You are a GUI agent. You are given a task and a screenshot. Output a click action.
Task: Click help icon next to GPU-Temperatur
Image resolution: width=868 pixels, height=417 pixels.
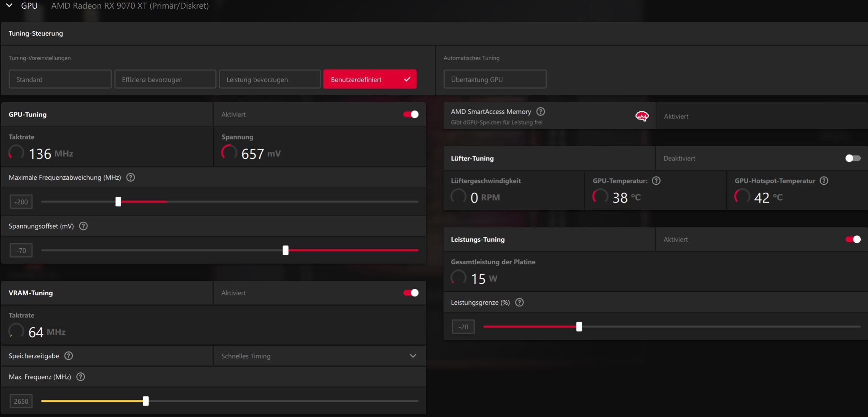[x=656, y=181]
